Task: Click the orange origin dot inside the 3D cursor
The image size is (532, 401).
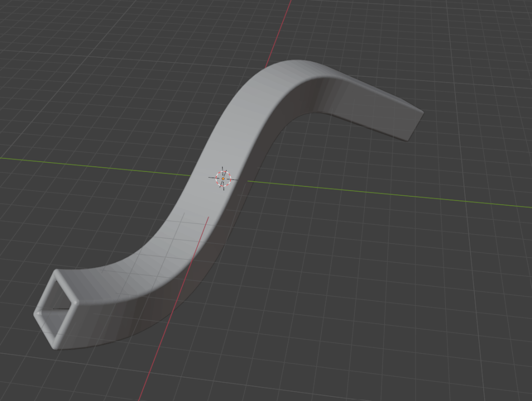Action: tap(223, 179)
